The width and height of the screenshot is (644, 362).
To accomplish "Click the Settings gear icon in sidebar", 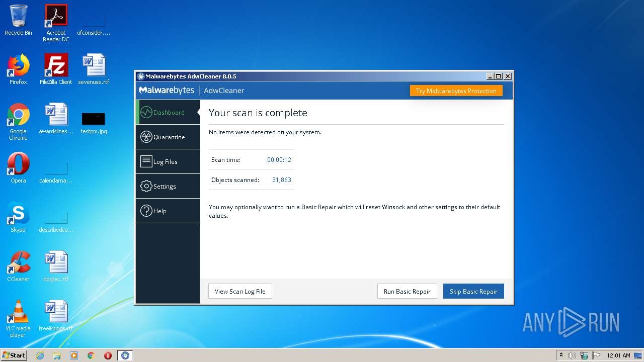I will 146,186.
